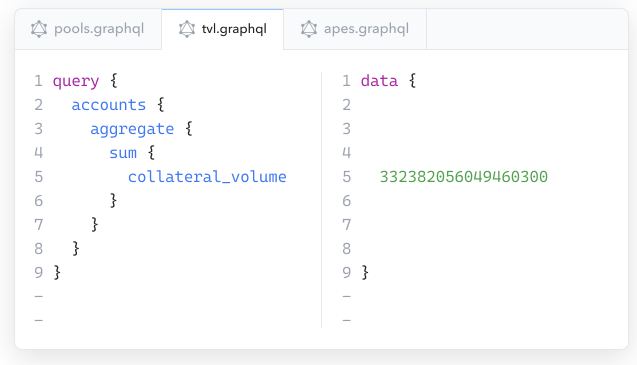Click the sum field in query

point(123,153)
